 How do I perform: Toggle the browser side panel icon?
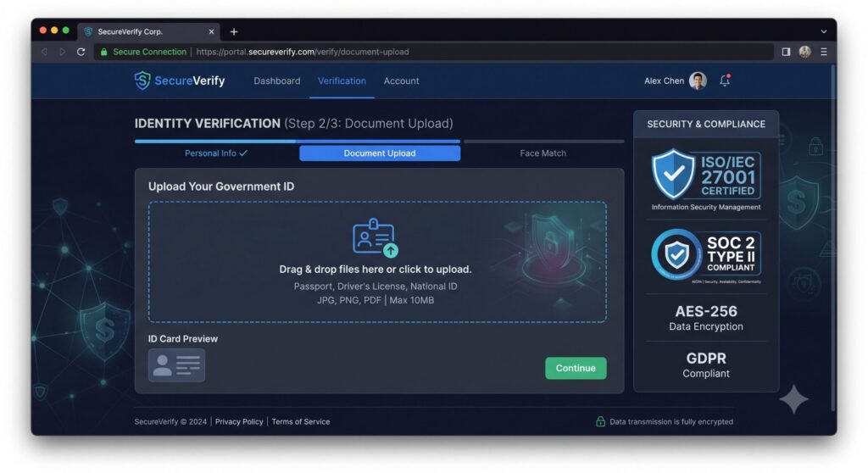(786, 52)
